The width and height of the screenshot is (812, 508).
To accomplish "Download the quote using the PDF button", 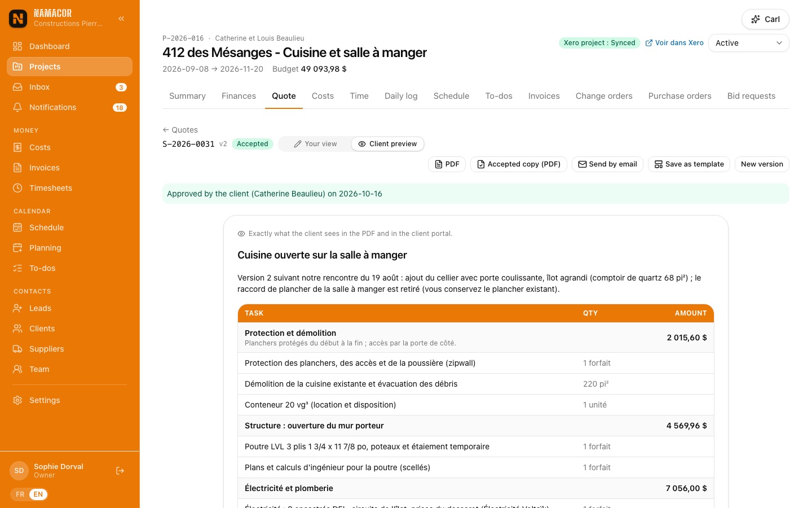I will point(447,164).
